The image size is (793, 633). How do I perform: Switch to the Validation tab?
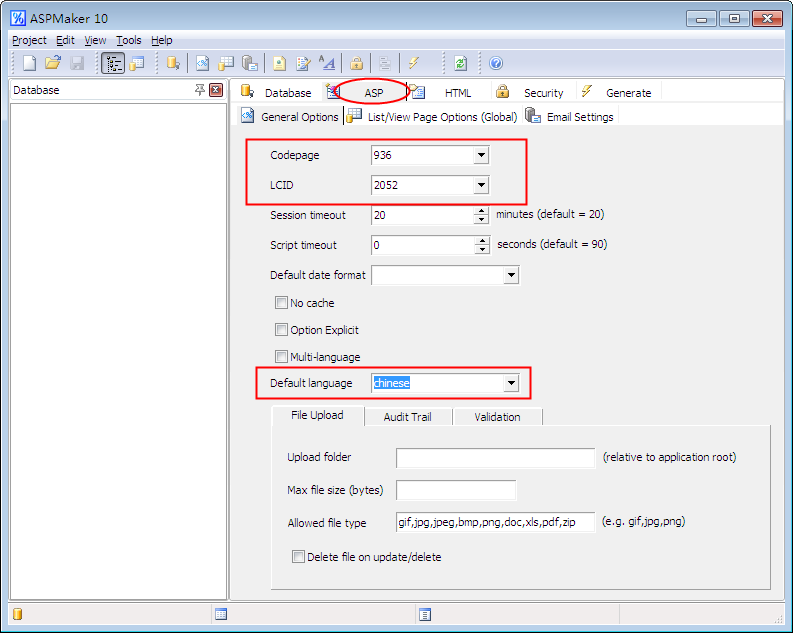498,417
